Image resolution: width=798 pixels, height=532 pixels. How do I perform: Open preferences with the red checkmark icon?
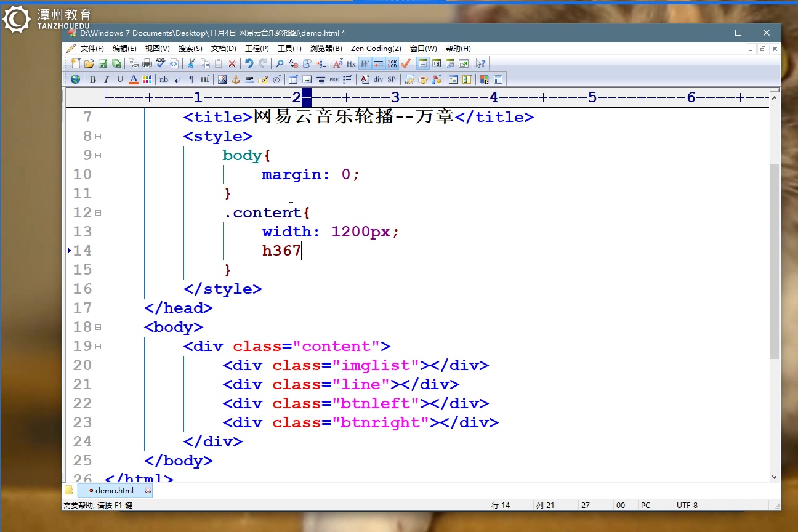click(406, 63)
